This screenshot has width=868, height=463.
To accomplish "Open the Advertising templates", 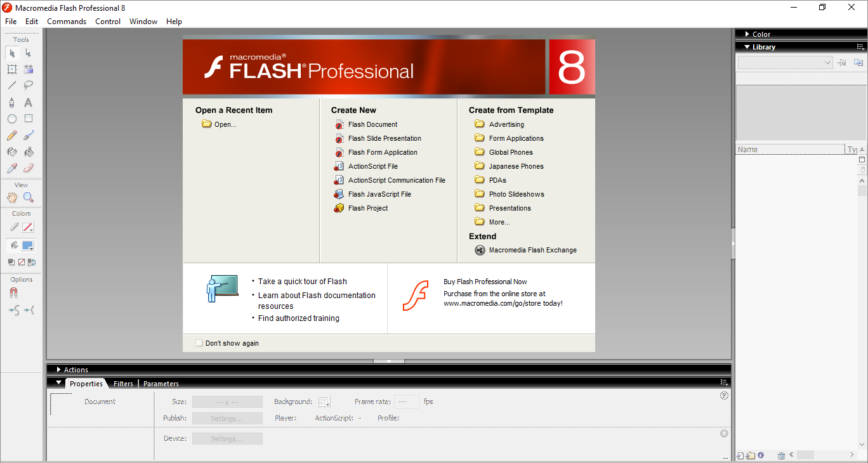I will point(499,124).
